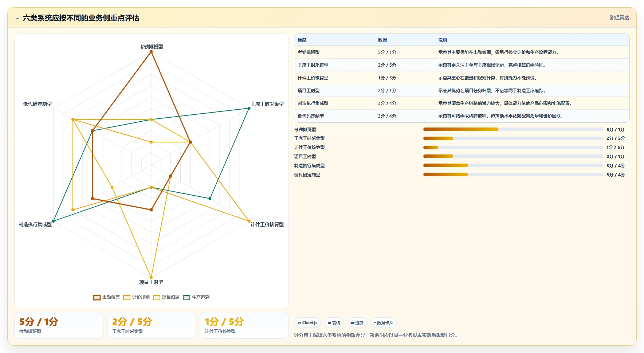Click the 低代码定制型 radar axis label
Image resolution: width=644 pixels, height=353 pixels.
point(38,104)
